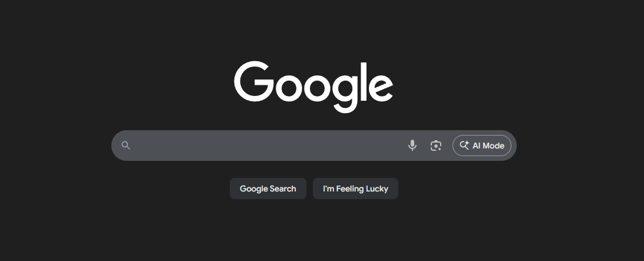Viewport: 644px width, 261px height.
Task: Select the AI Mode pill label text
Action: click(x=488, y=146)
